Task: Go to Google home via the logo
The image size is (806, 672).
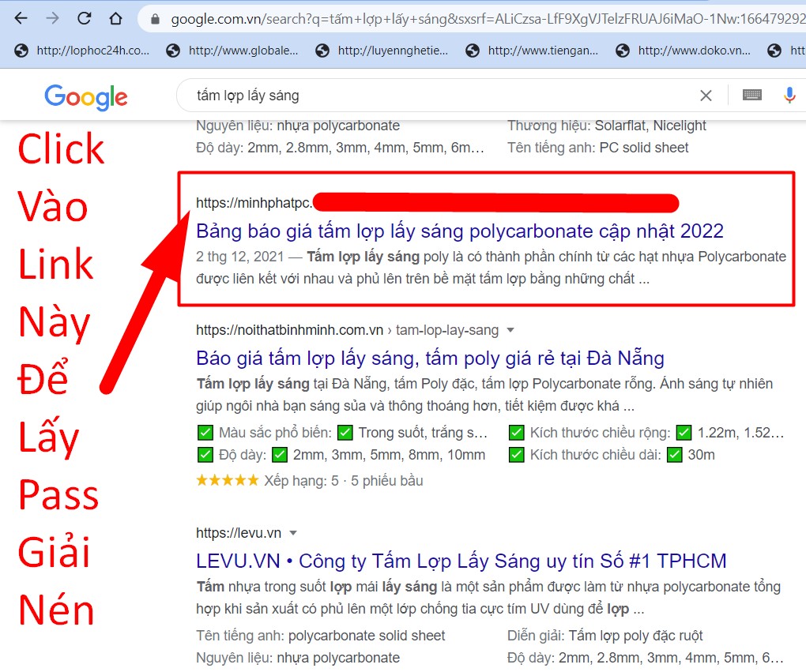Action: (x=86, y=96)
